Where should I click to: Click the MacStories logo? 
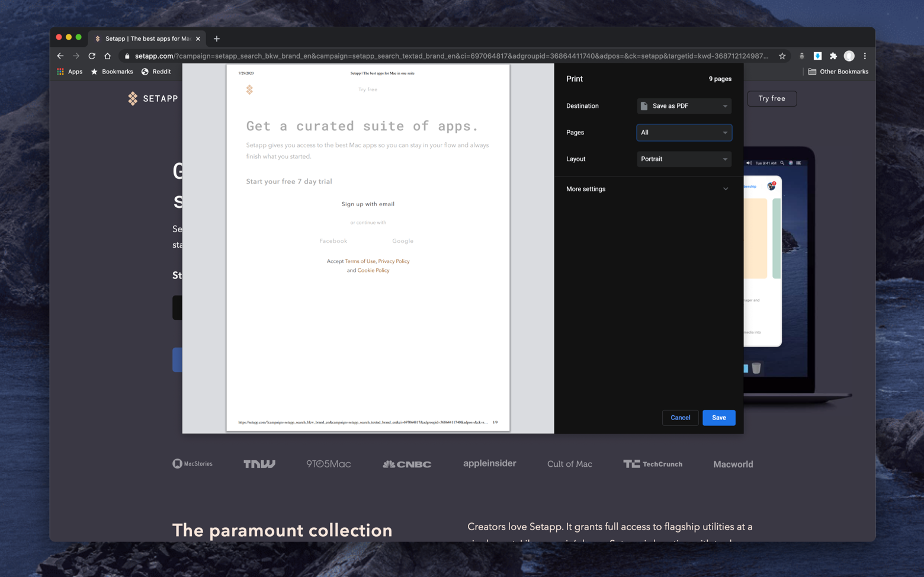(x=192, y=464)
